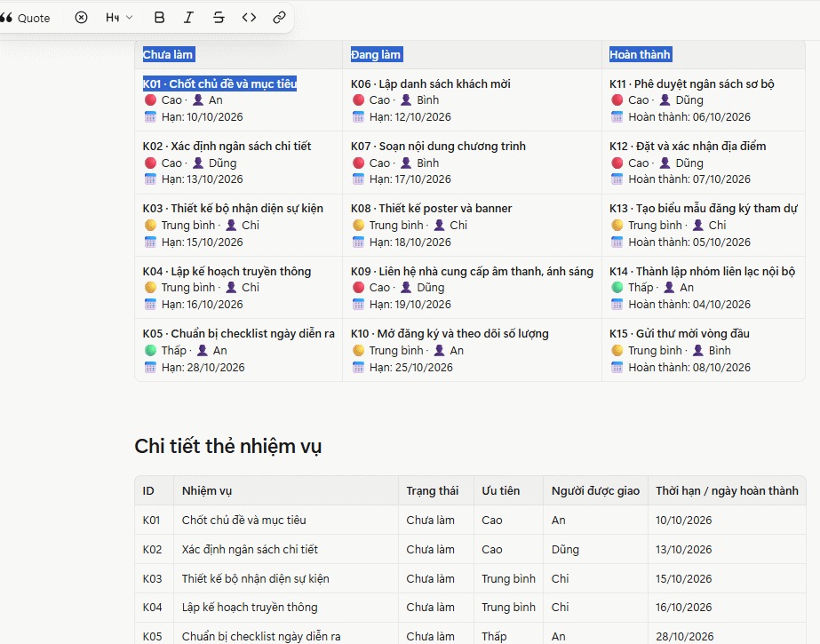Open the H4 heading level dropdown
The image size is (820, 644).
[119, 18]
